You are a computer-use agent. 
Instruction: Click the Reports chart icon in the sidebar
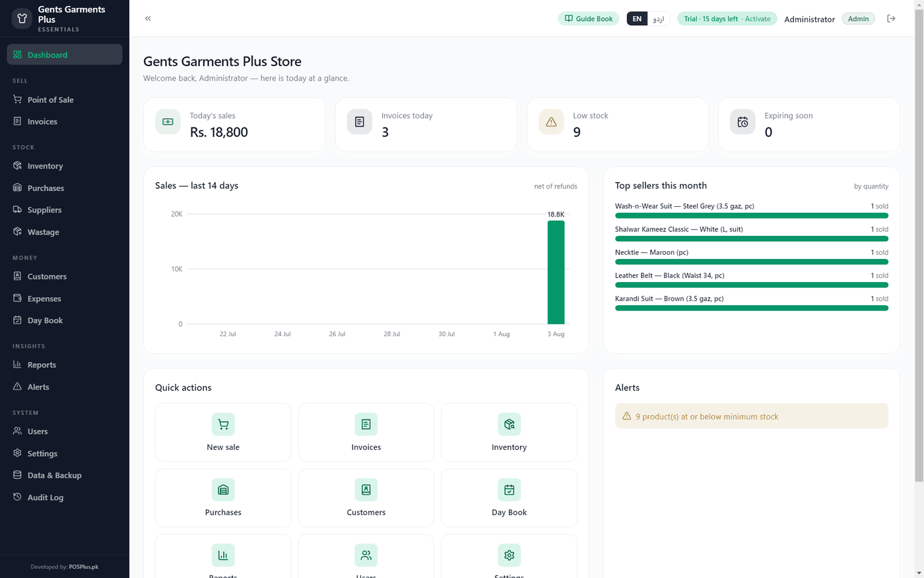(x=17, y=365)
